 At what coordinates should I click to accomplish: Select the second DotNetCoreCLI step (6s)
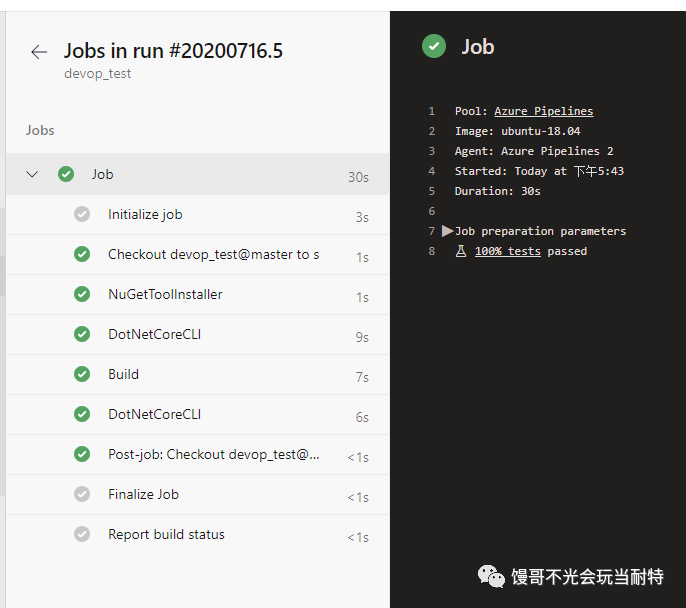[x=198, y=415]
